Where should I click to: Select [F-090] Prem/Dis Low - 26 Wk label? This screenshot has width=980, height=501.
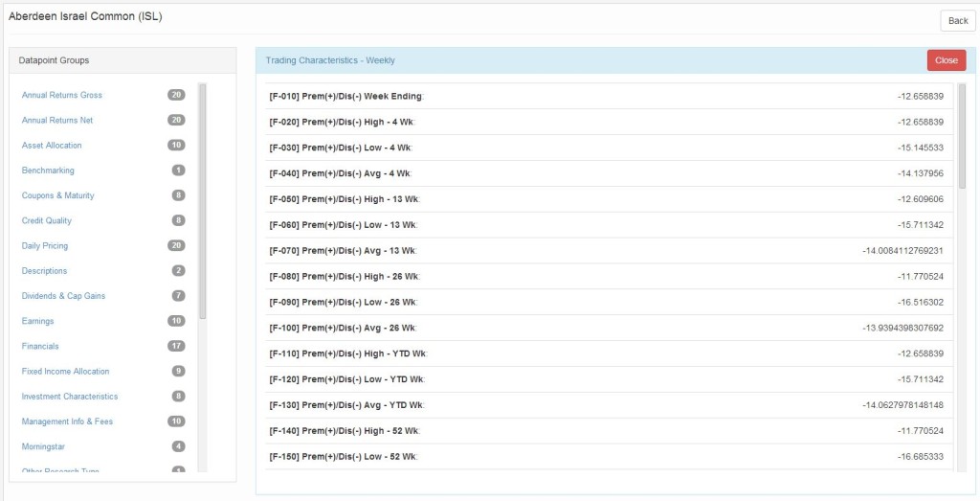point(344,302)
